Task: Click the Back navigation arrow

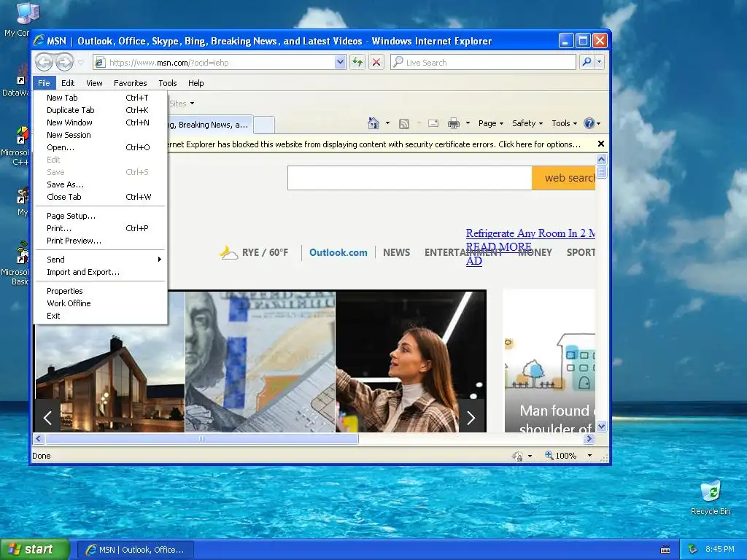Action: pyautogui.click(x=44, y=62)
